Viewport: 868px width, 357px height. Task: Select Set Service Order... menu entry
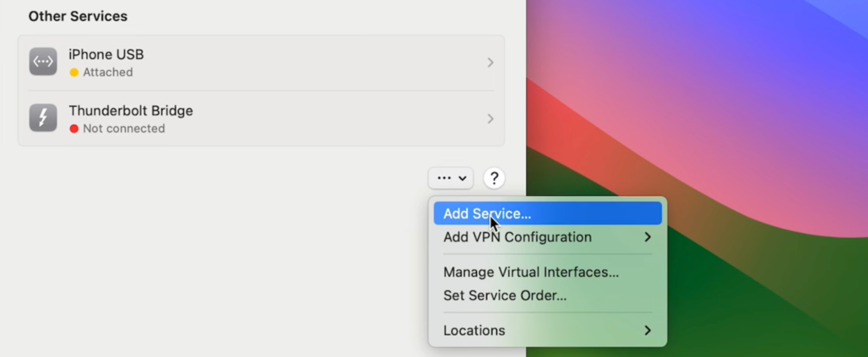pyautogui.click(x=505, y=296)
